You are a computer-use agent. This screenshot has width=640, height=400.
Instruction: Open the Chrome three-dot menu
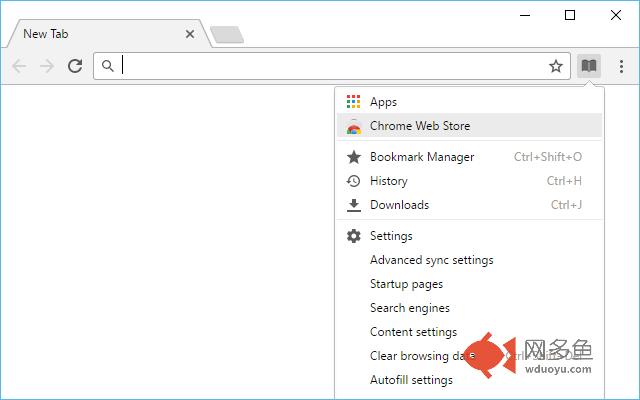[621, 66]
